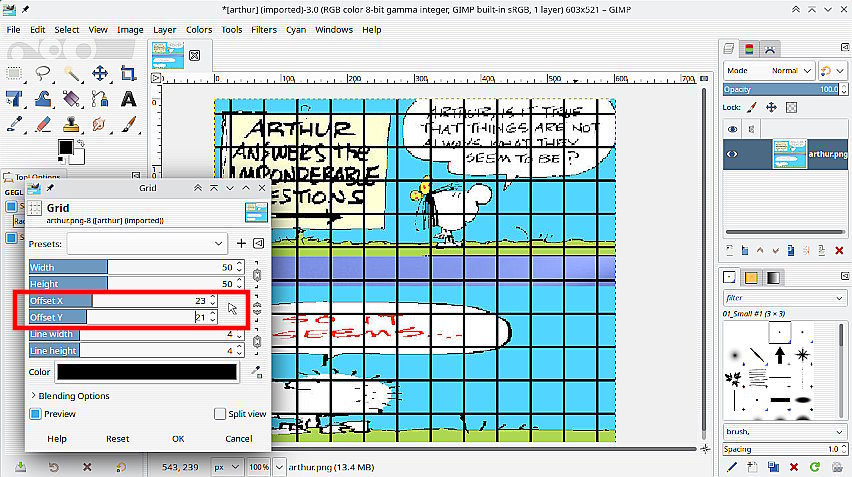
Task: Swap foreground and background colors
Action: click(80, 143)
